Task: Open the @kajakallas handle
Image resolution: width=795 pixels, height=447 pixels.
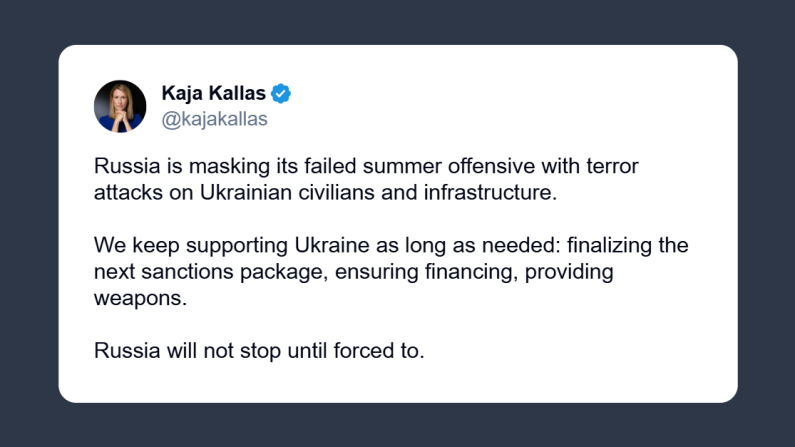Action: [x=214, y=119]
